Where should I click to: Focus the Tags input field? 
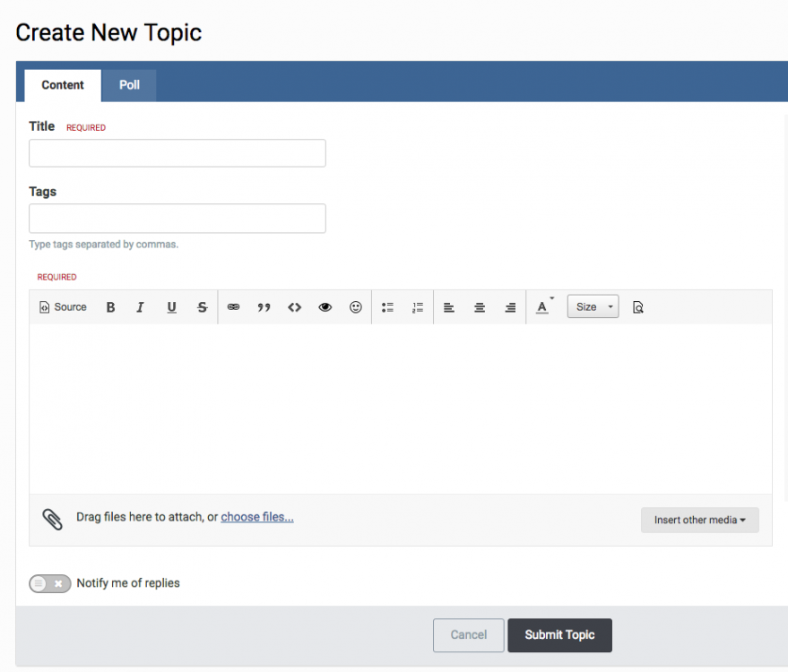[178, 219]
